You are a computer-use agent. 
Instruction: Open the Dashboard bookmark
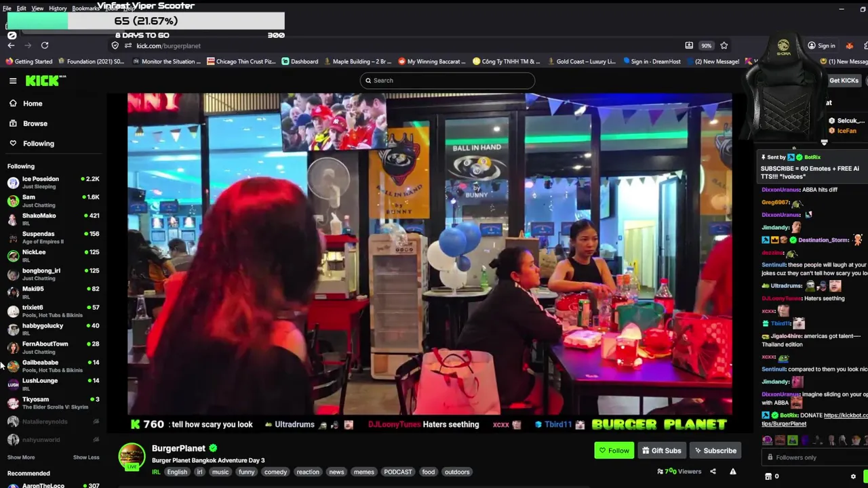(x=300, y=62)
